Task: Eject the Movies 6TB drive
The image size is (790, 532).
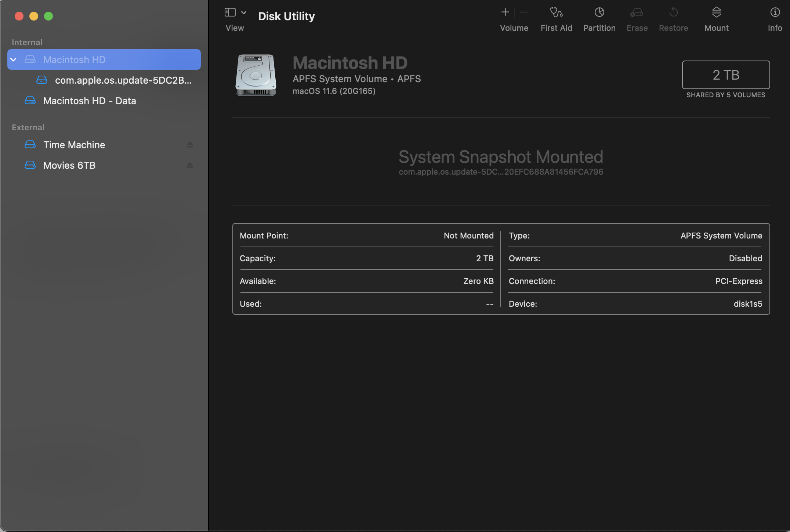Action: click(x=190, y=165)
